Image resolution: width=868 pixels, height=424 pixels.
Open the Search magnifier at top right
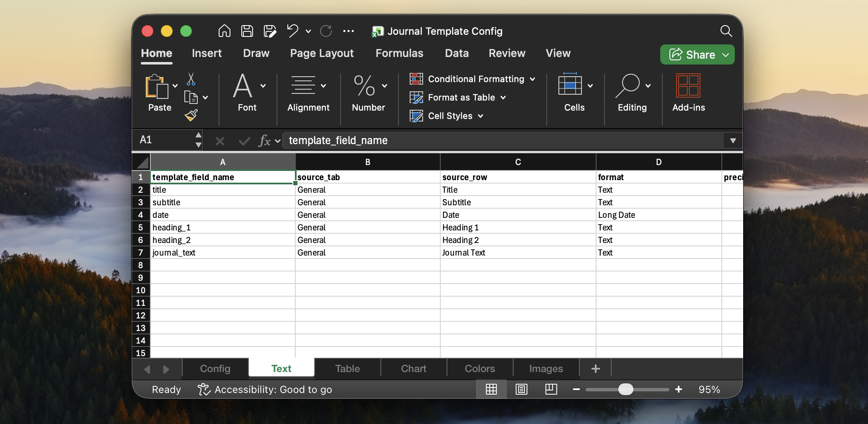tap(726, 31)
